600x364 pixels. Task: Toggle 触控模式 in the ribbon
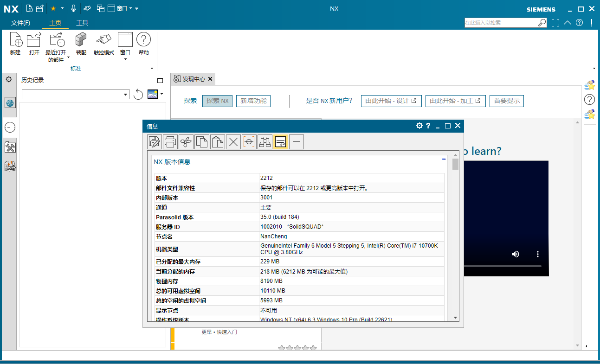pos(104,45)
